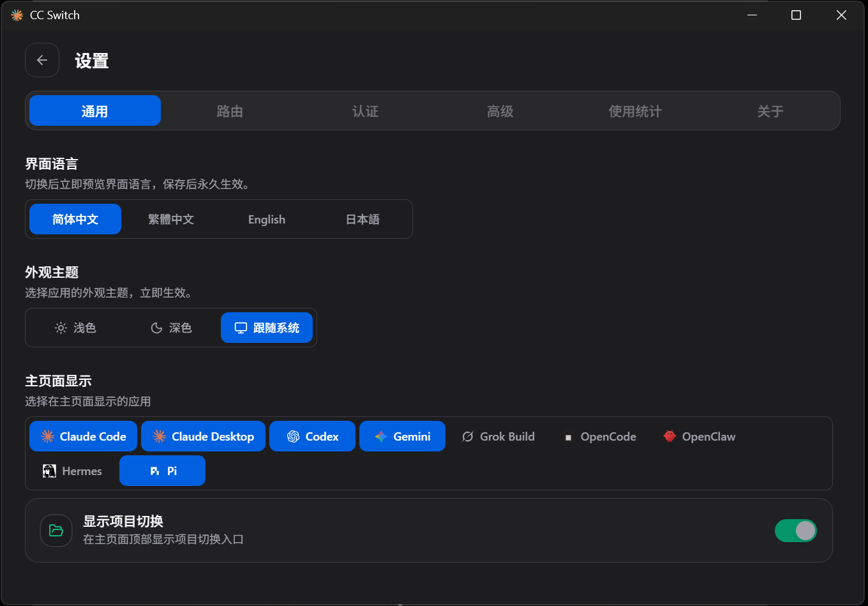Click the sun icon for 浅色 theme
This screenshot has width=868, height=606.
tap(61, 328)
